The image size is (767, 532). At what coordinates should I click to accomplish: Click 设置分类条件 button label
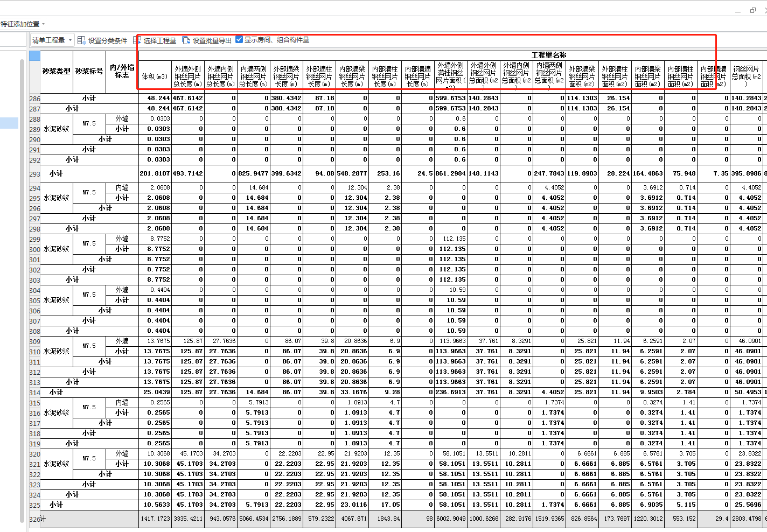(108, 40)
